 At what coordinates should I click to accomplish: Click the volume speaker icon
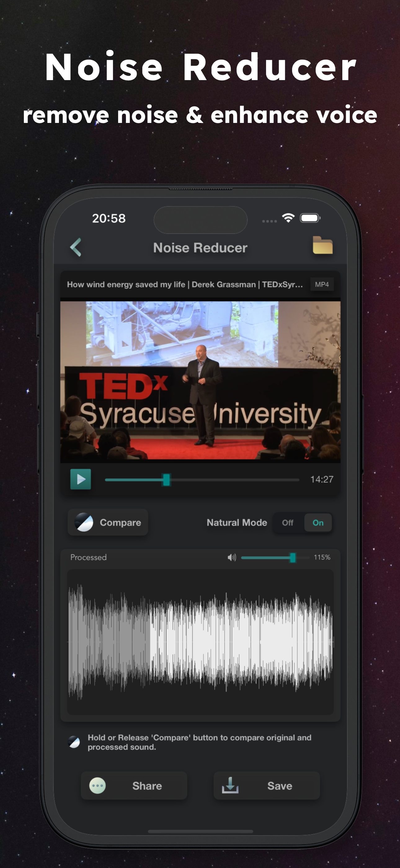click(232, 557)
